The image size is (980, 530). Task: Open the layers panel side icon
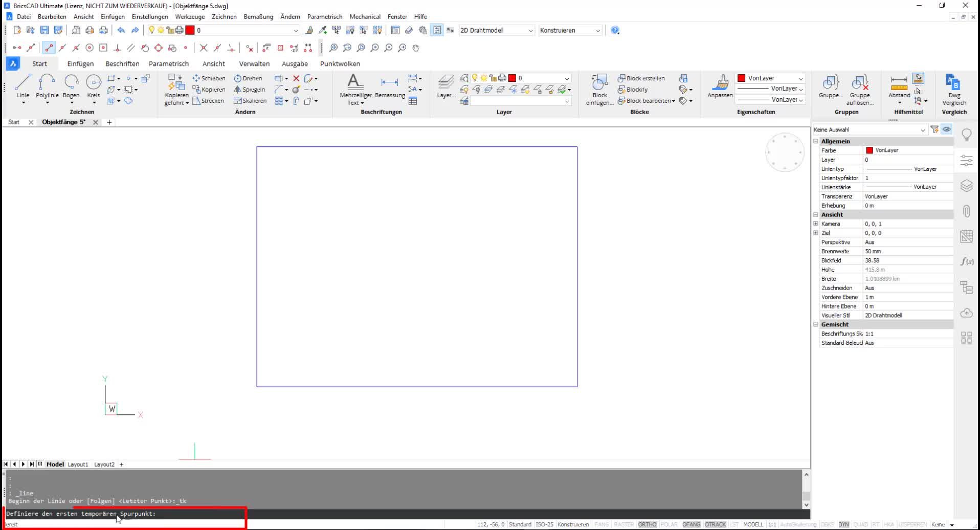point(966,186)
